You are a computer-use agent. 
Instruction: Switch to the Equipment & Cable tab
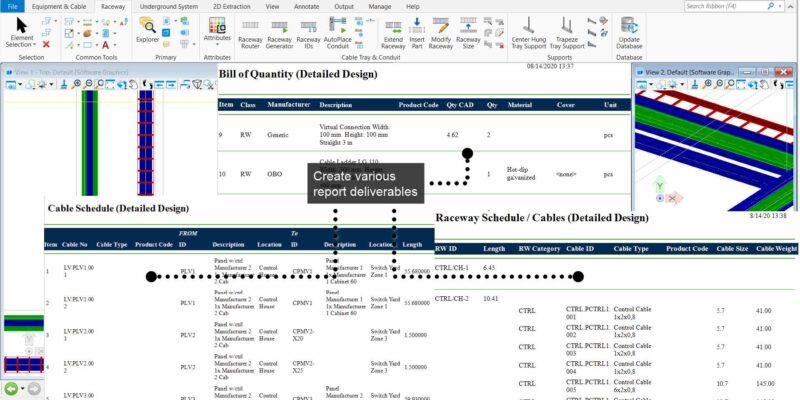tap(58, 6)
